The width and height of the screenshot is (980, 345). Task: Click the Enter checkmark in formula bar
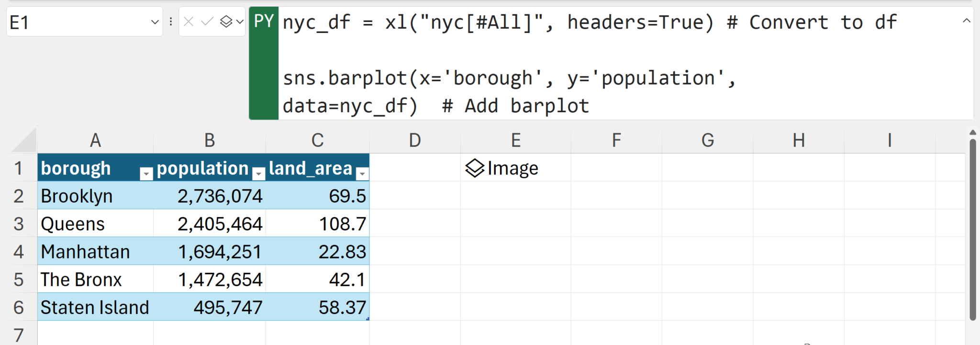pyautogui.click(x=207, y=22)
